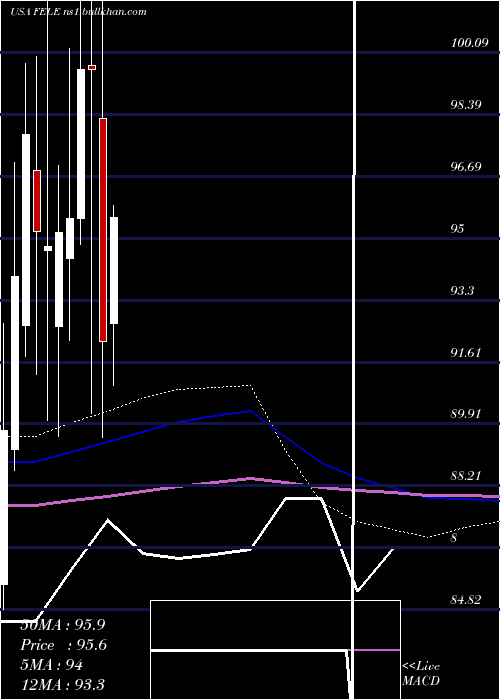
Task: Click the Live MACD label
Action: [421, 674]
